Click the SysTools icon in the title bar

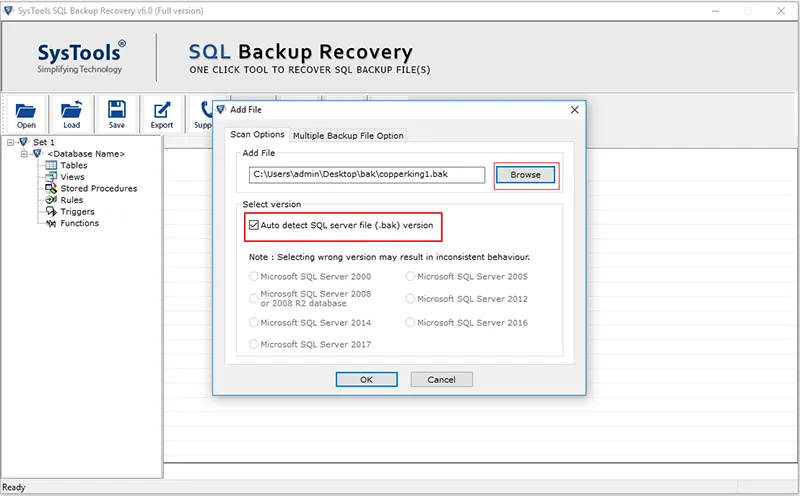coord(8,10)
